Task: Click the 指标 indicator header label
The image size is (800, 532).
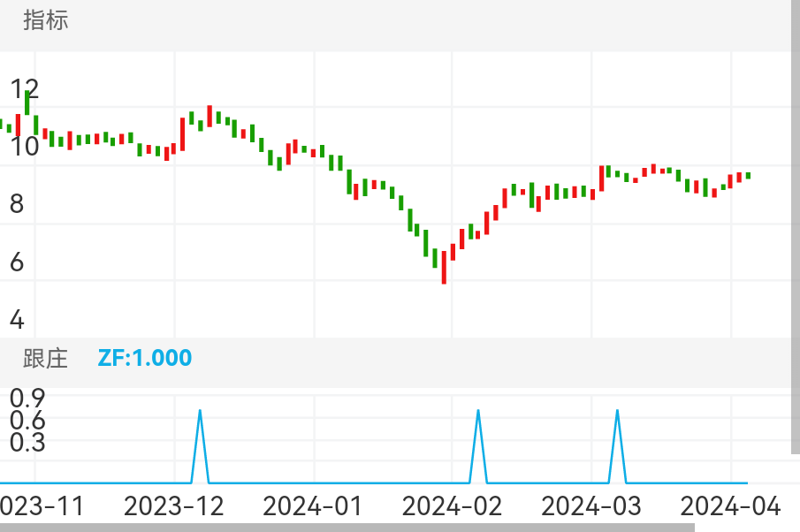Action: point(45,21)
